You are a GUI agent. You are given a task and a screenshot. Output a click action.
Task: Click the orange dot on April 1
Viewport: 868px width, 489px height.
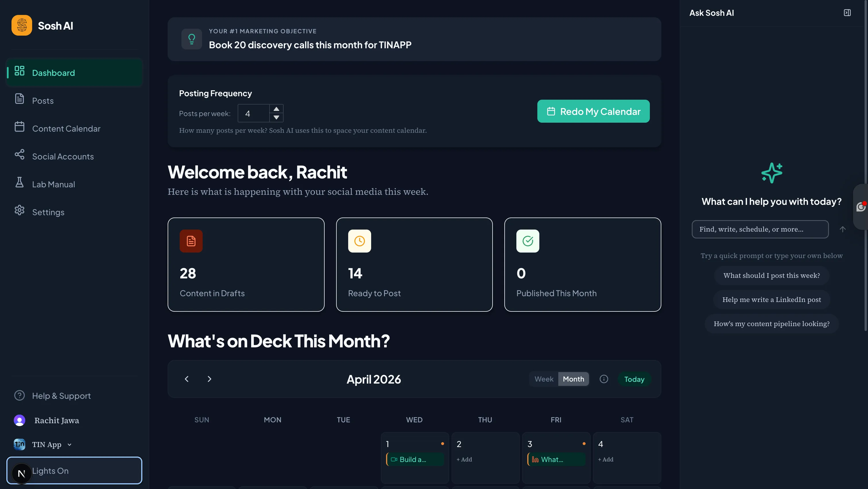(442, 444)
